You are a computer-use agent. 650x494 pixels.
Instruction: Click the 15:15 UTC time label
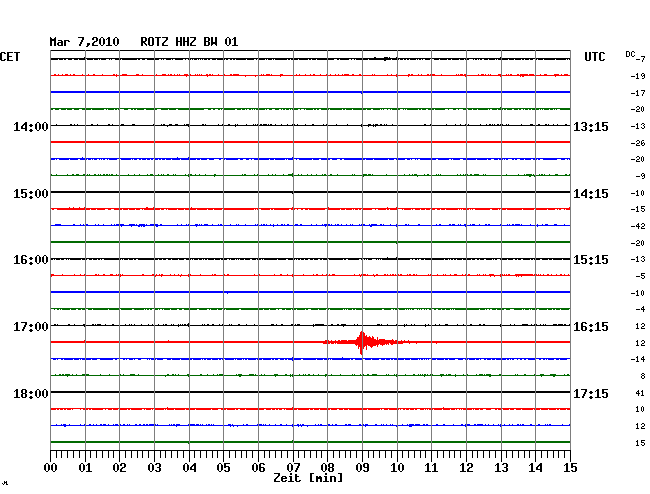click(x=591, y=260)
